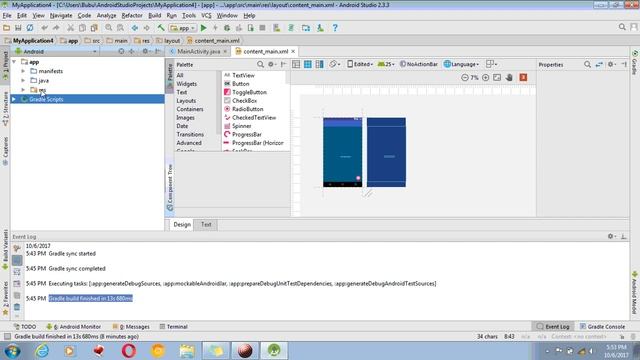Open the Build menu
This screenshot has width=640, height=360.
(x=154, y=16)
